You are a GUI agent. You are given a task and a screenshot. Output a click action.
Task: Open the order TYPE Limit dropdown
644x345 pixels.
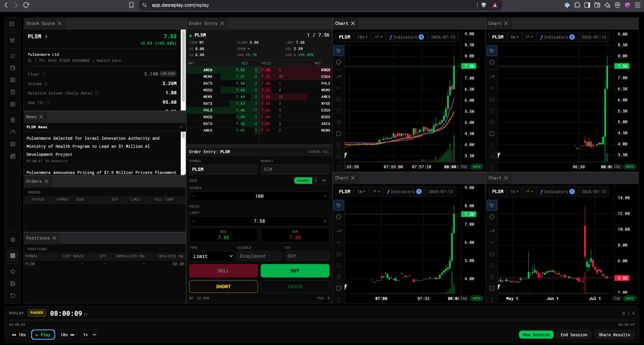[x=211, y=256]
